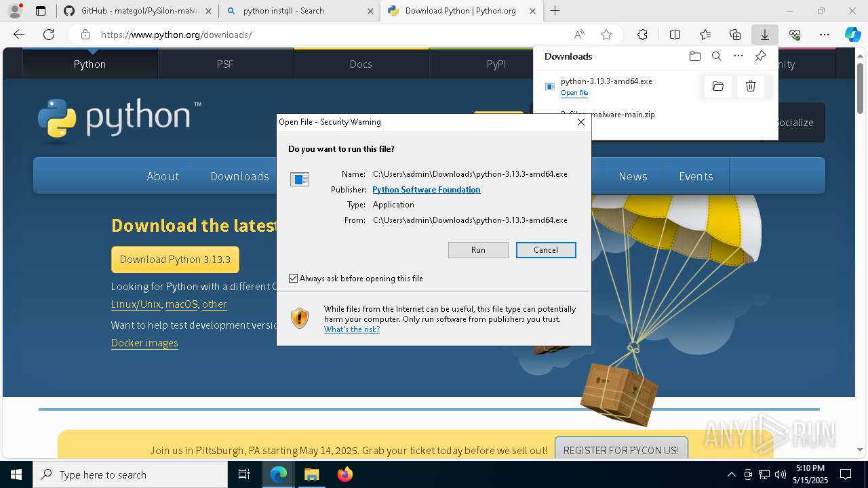This screenshot has width=868, height=488.
Task: Click the Downloads toolbar arrow icon
Action: point(764,35)
